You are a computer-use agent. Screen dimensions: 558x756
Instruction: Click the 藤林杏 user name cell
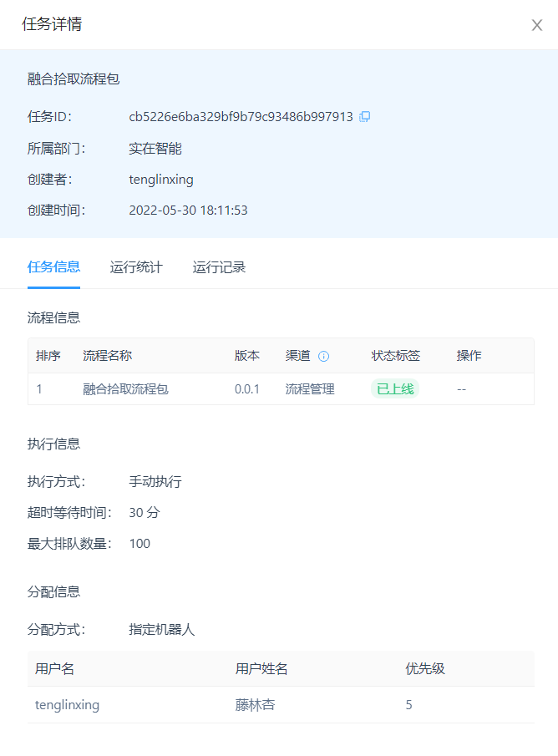tap(255, 705)
